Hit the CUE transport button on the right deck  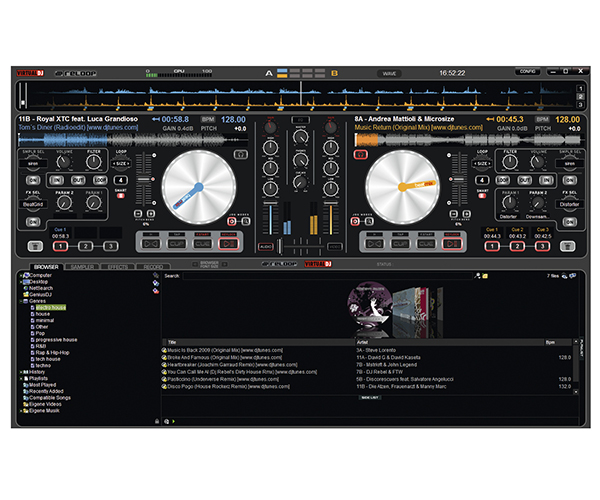[426, 244]
